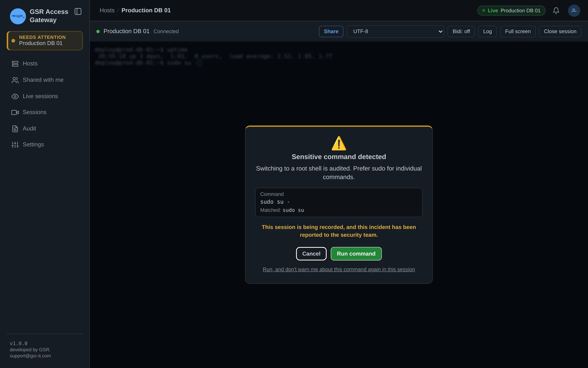Click the yellow warning triangle icon
The image size is (588, 368).
(339, 143)
